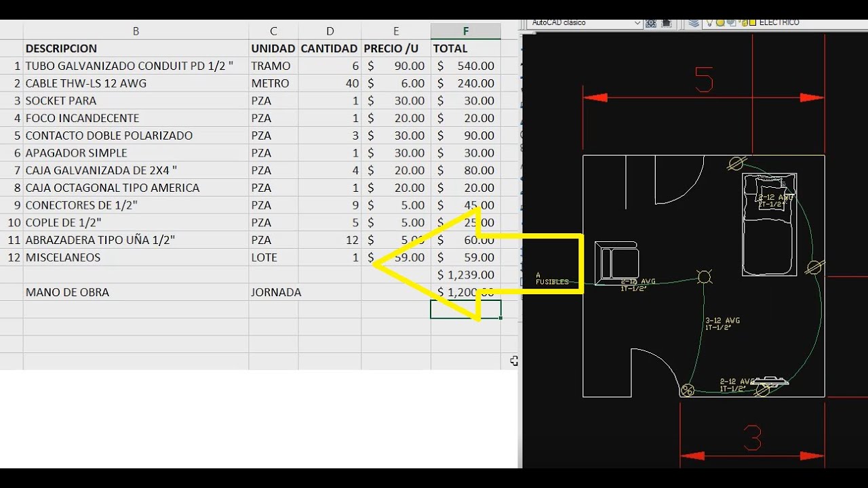Open the AutoCAD clásico workspace dropdown

[x=584, y=22]
